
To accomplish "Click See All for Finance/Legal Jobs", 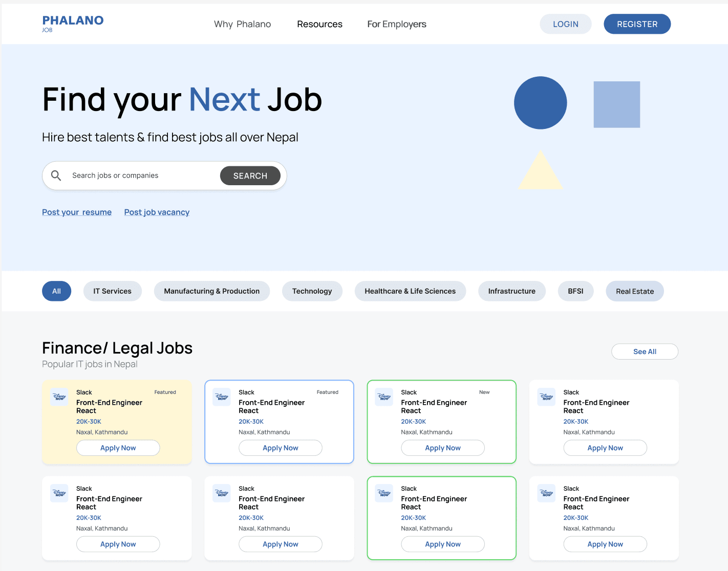I will click(644, 352).
